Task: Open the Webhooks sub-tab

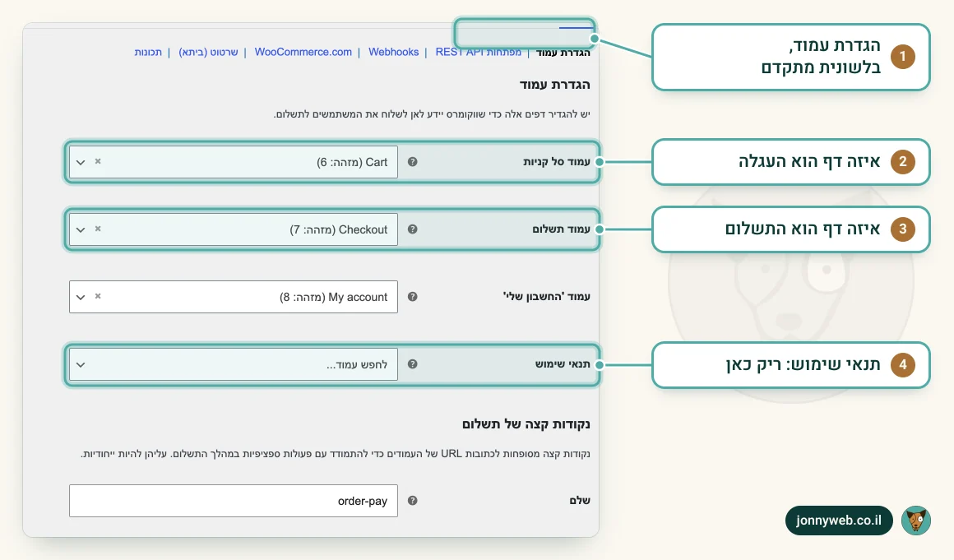Action: (x=394, y=53)
